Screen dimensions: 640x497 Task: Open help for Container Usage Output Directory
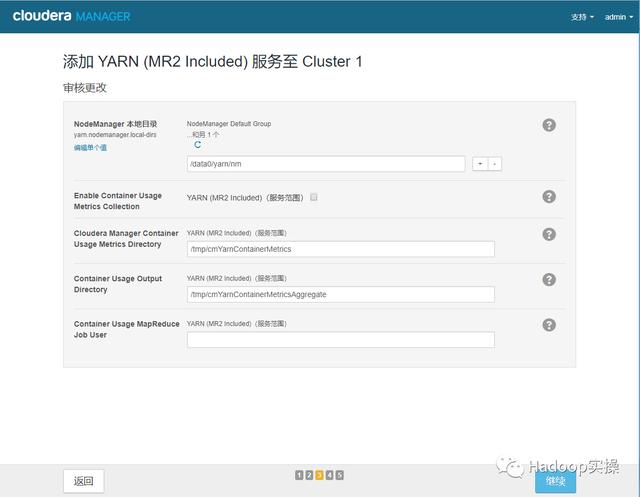pos(549,280)
